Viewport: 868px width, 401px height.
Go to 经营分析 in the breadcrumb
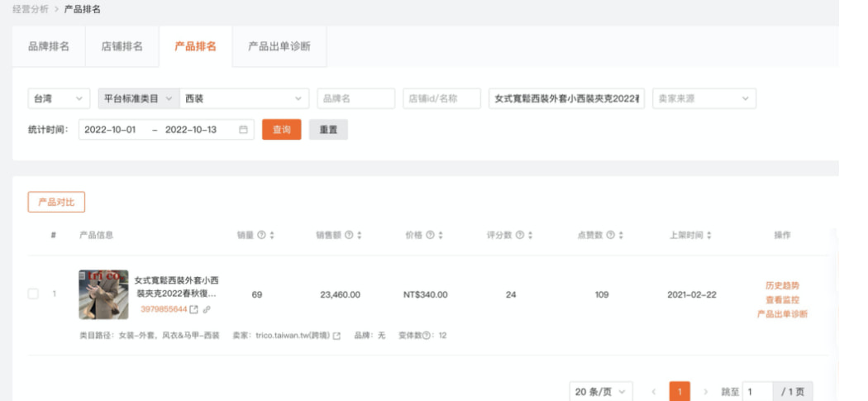coord(31,9)
